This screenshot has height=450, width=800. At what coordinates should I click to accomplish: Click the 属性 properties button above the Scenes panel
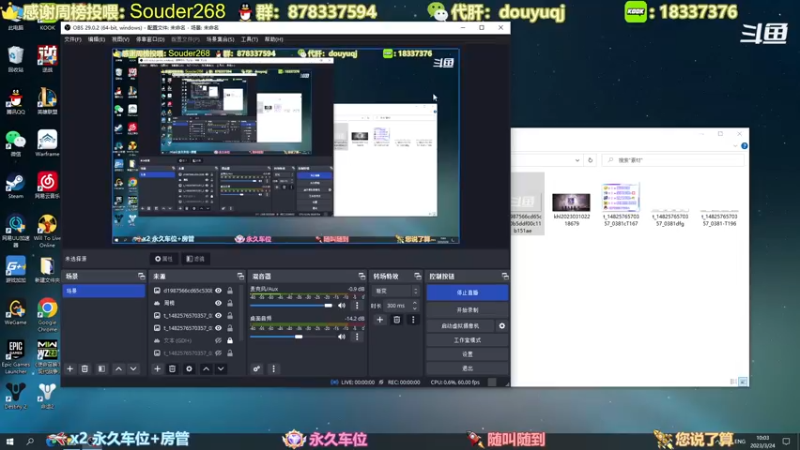point(164,259)
